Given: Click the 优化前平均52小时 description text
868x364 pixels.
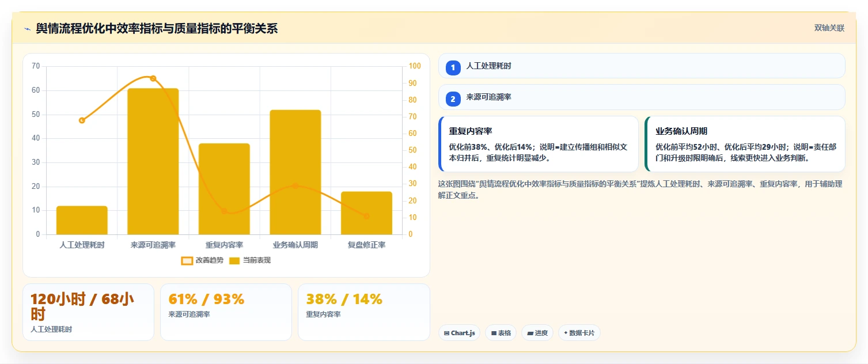Looking at the screenshot, I should [746, 153].
